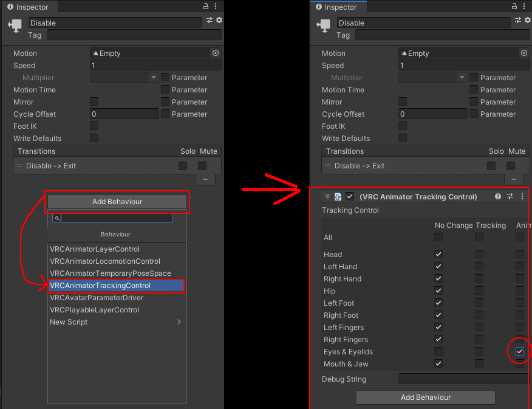Viewport: 532px width, 409px height.
Task: Click Debug String input field
Action: pyautogui.click(x=464, y=379)
